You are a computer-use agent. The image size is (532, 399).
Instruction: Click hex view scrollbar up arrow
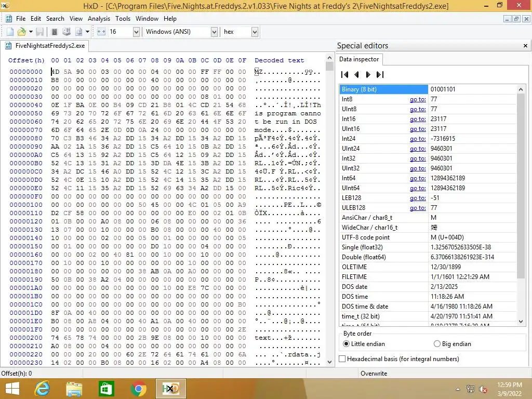point(329,58)
